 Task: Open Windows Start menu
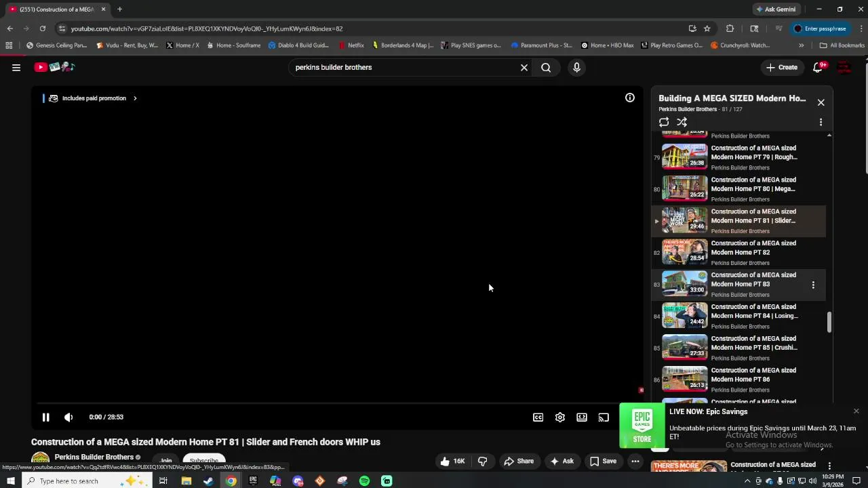11,481
